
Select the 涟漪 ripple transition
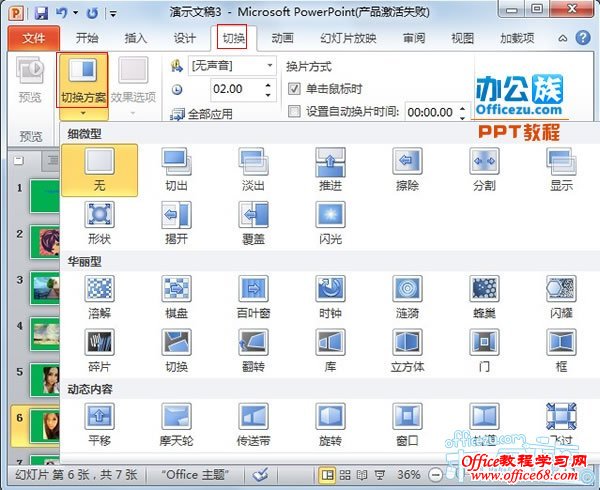[407, 298]
